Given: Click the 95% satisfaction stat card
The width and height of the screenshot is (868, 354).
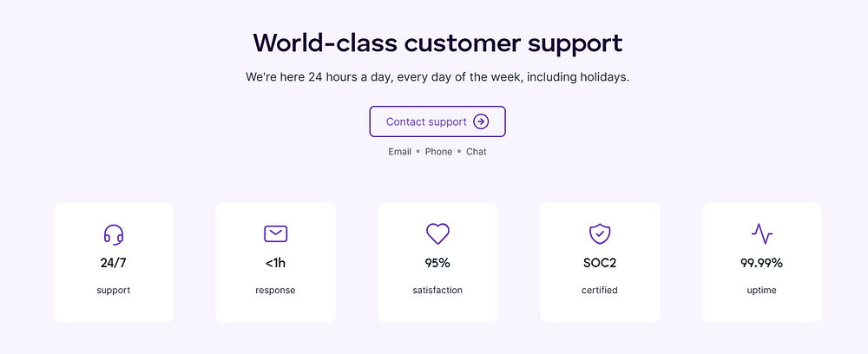Looking at the screenshot, I should (437, 262).
